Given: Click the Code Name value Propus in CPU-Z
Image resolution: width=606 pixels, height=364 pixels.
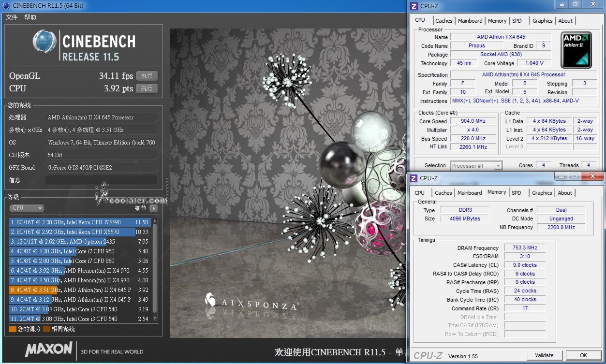Looking at the screenshot, I should tap(476, 45).
